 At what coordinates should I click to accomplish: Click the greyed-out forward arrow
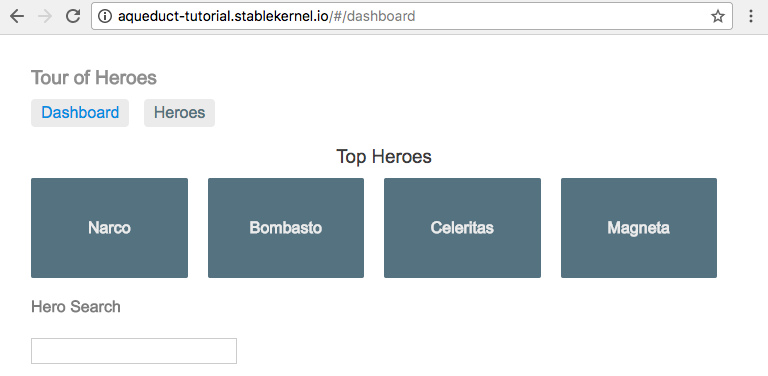tap(45, 16)
